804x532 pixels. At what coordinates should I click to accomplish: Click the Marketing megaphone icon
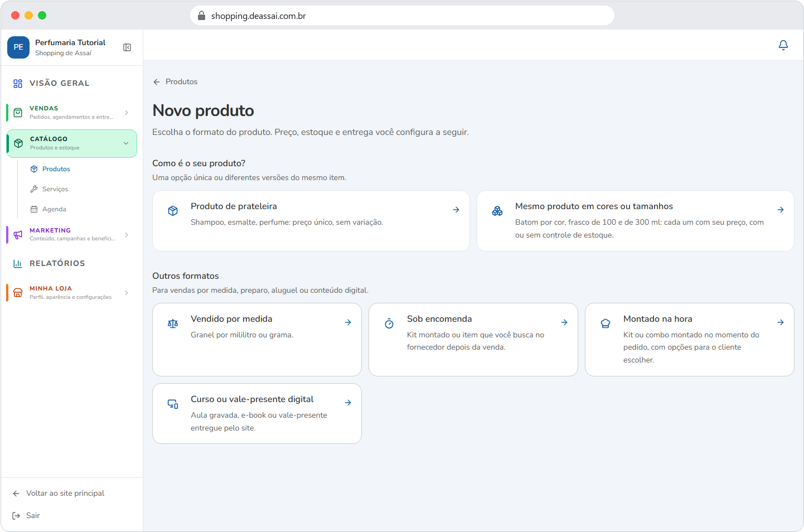[x=18, y=235]
